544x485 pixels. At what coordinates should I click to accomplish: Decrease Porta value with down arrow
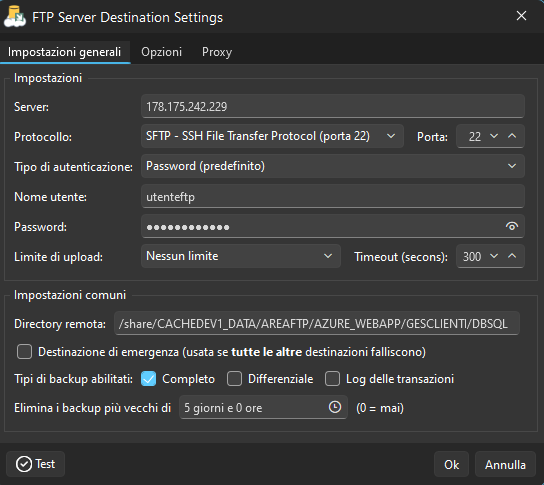(x=494, y=136)
